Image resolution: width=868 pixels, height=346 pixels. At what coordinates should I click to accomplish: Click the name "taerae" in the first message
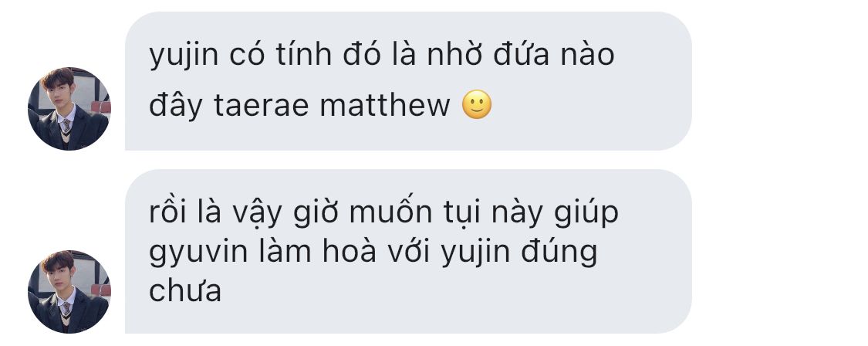point(262,106)
